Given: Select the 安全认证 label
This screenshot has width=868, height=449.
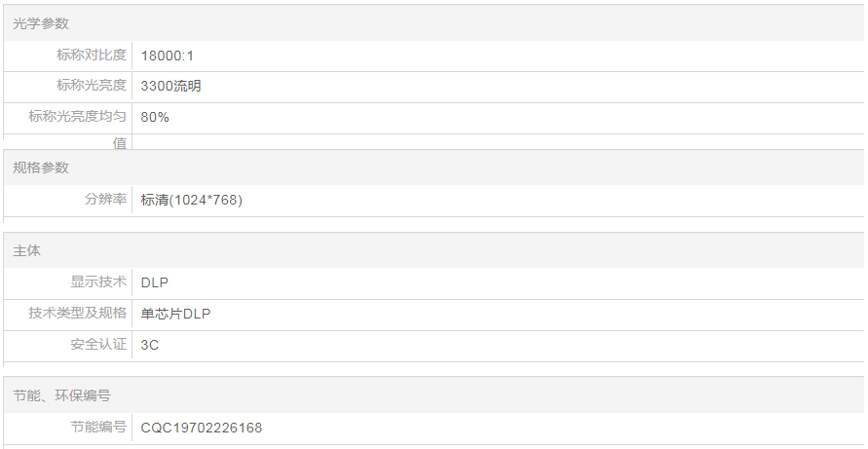Looking at the screenshot, I should (98, 345).
